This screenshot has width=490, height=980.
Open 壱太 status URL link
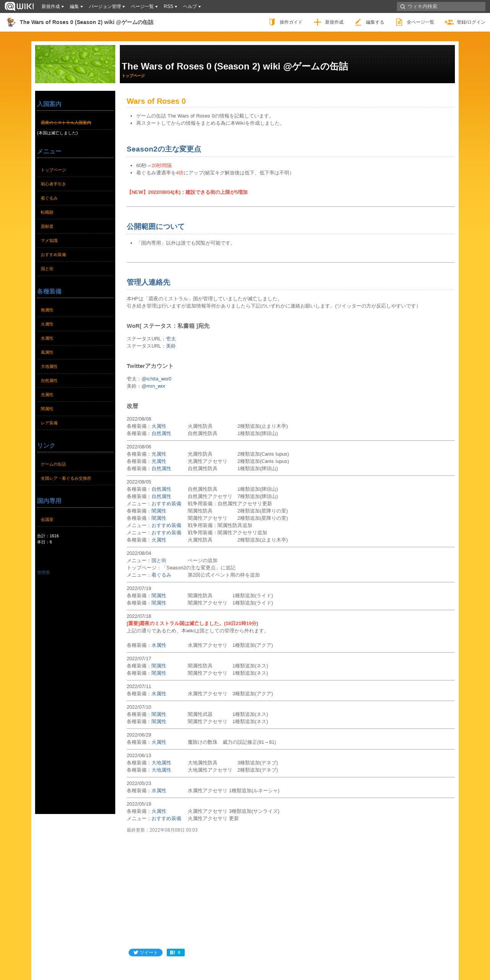[171, 339]
